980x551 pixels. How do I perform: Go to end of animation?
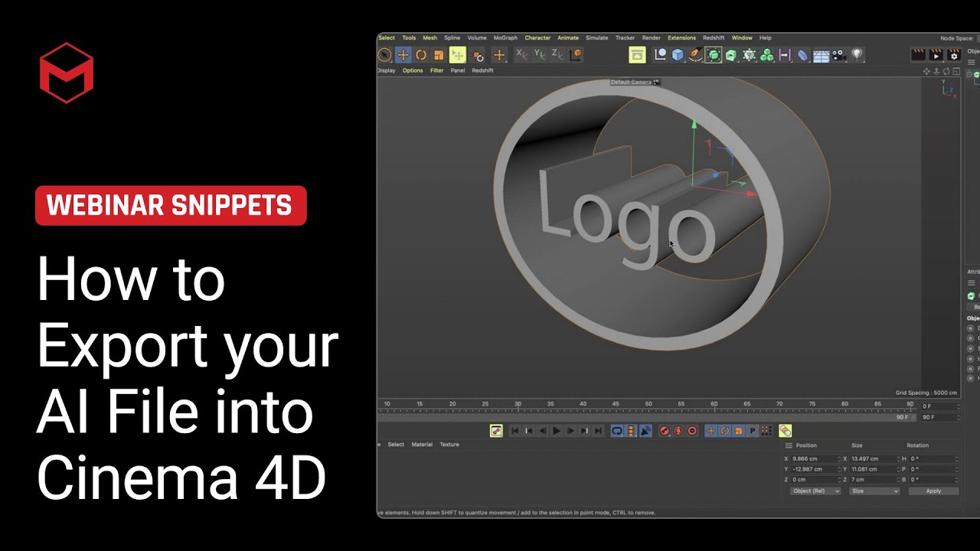[598, 431]
